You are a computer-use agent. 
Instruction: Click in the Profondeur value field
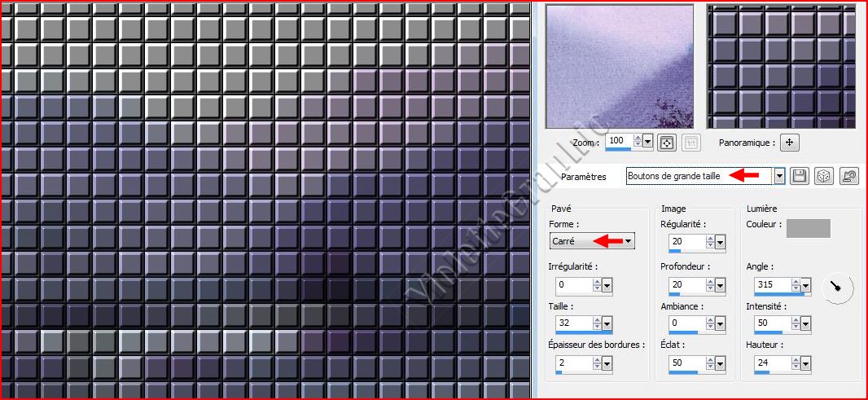coord(686,285)
